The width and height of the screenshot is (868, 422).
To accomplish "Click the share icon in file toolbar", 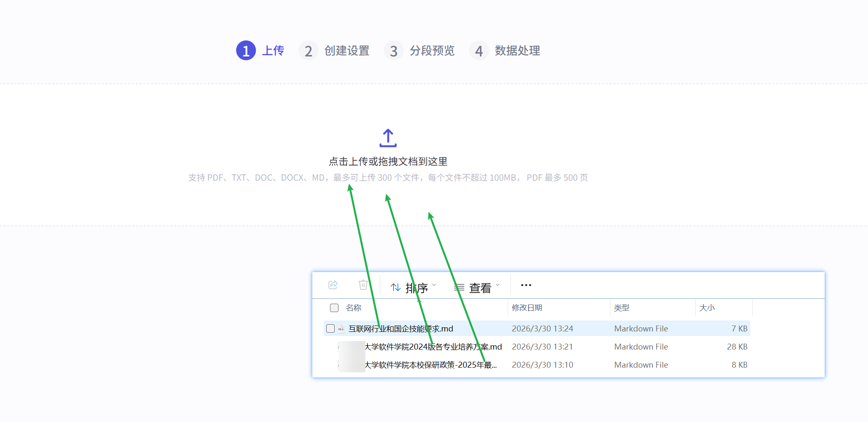I will click(x=333, y=285).
